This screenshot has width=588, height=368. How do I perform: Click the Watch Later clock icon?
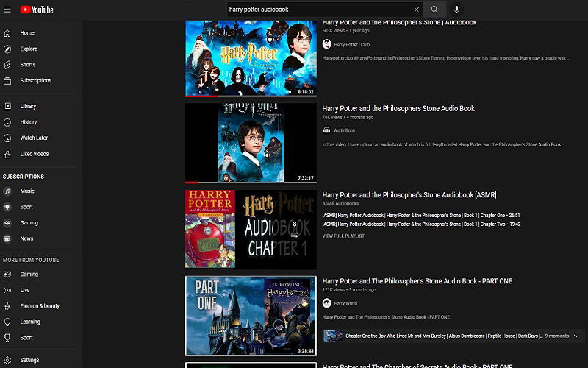(7, 138)
